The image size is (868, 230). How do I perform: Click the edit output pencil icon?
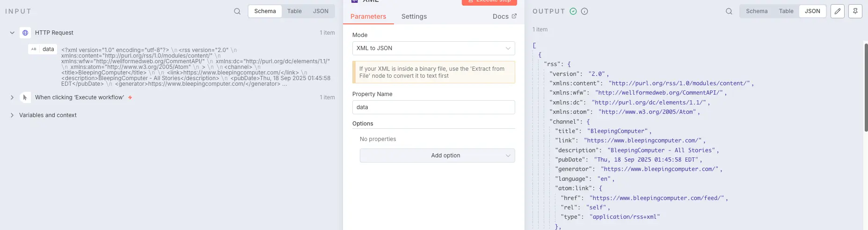[x=838, y=11]
